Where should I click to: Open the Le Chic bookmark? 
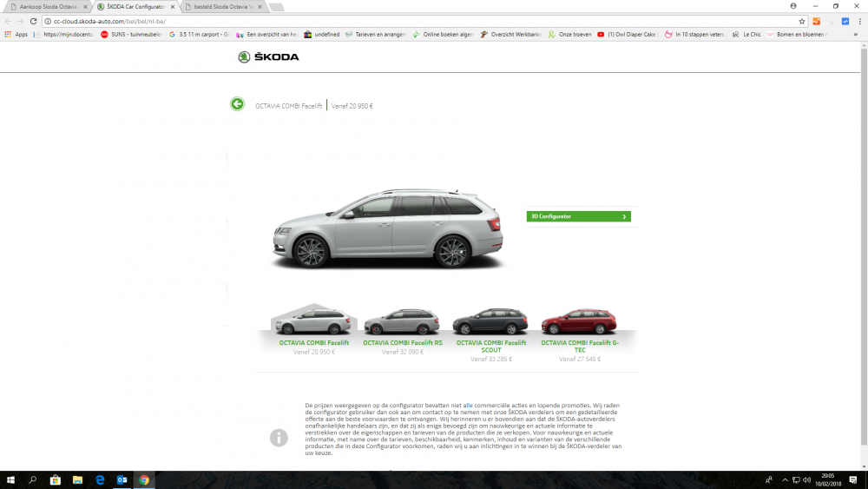[x=746, y=35]
